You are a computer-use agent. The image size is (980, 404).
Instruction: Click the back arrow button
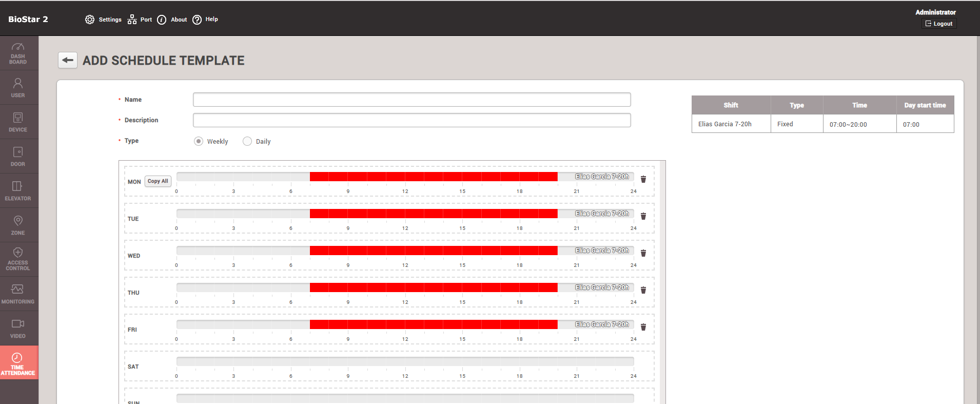(x=68, y=60)
